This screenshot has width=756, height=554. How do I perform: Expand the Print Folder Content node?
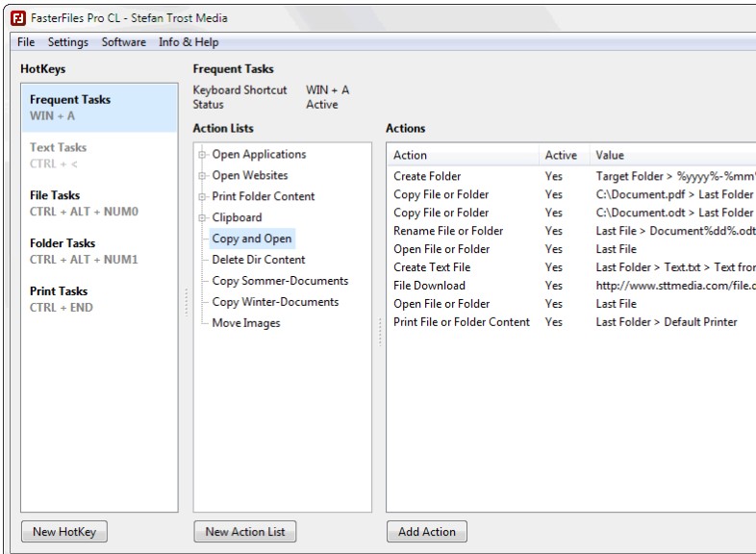[x=203, y=197]
